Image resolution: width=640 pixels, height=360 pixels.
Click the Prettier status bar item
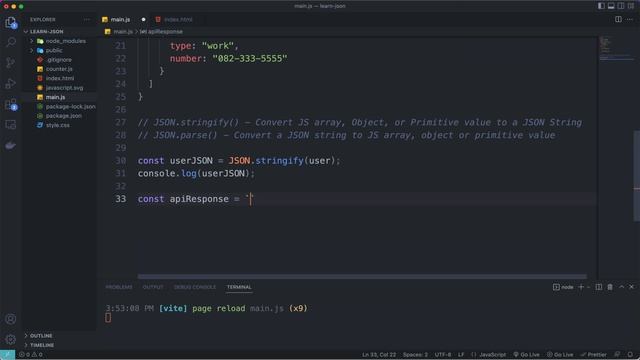click(593, 355)
